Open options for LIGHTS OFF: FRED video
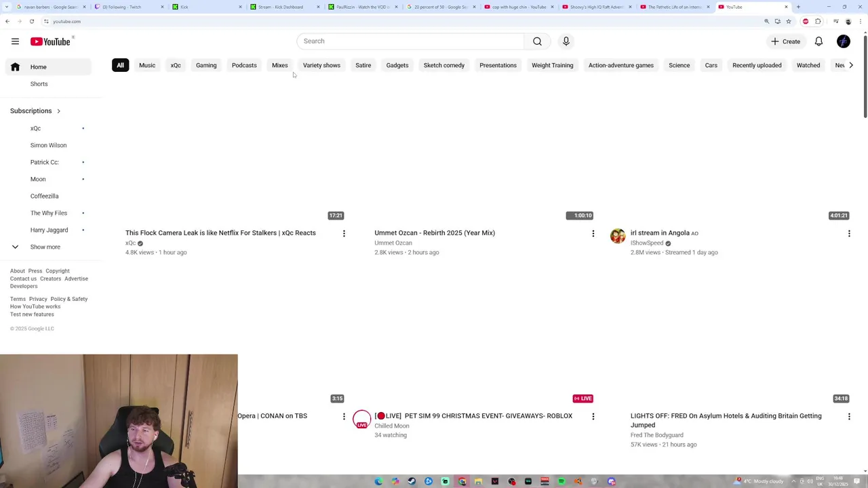The image size is (868, 488). (x=849, y=416)
